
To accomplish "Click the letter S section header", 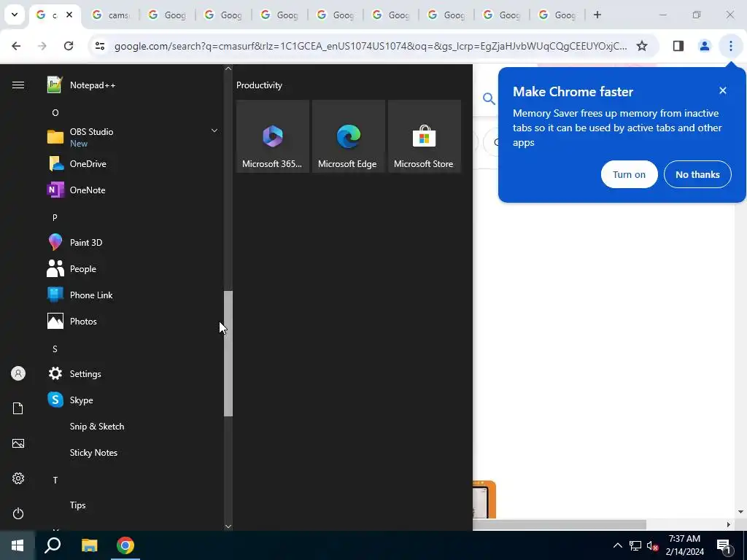I will pyautogui.click(x=55, y=349).
